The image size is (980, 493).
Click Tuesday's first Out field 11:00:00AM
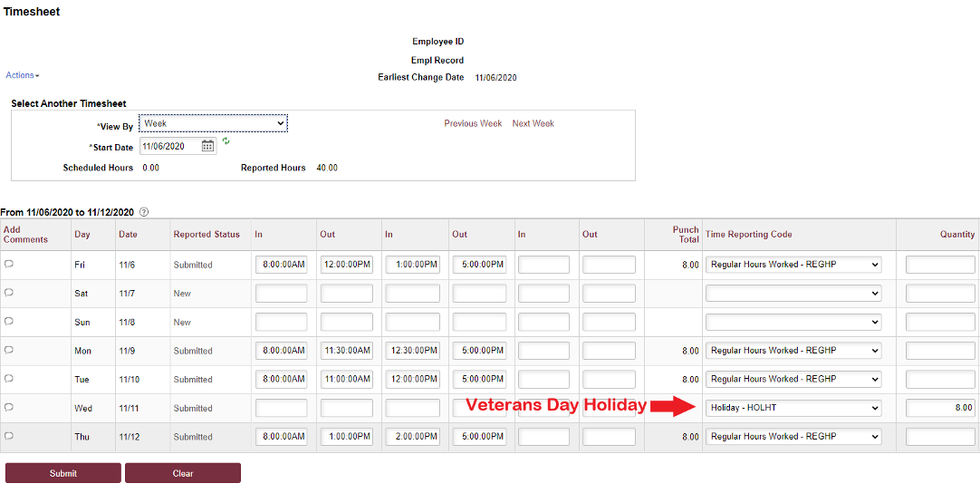tap(347, 379)
